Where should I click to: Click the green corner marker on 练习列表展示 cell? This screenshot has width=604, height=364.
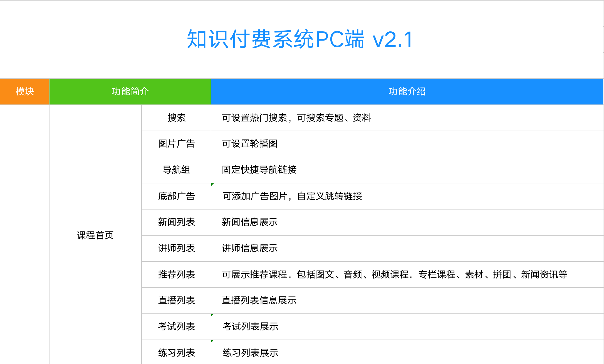[x=212, y=341]
